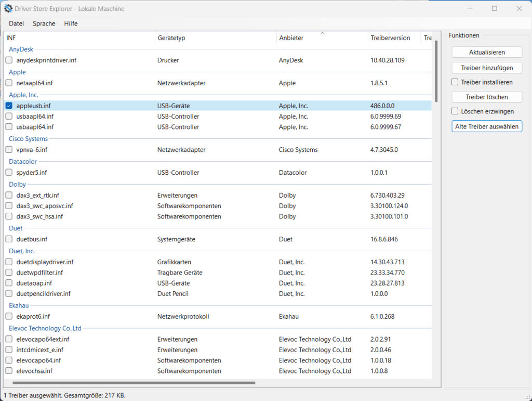Click the Duet group header above duetbus.inf

point(16,228)
